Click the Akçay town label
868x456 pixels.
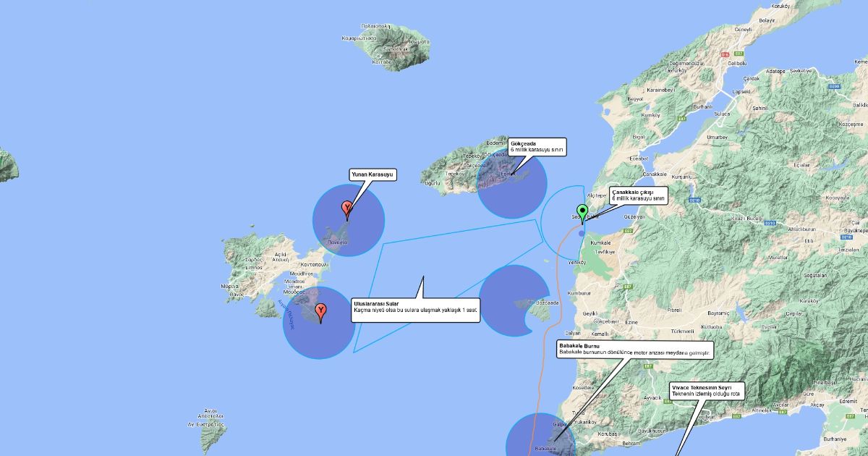tap(817, 405)
